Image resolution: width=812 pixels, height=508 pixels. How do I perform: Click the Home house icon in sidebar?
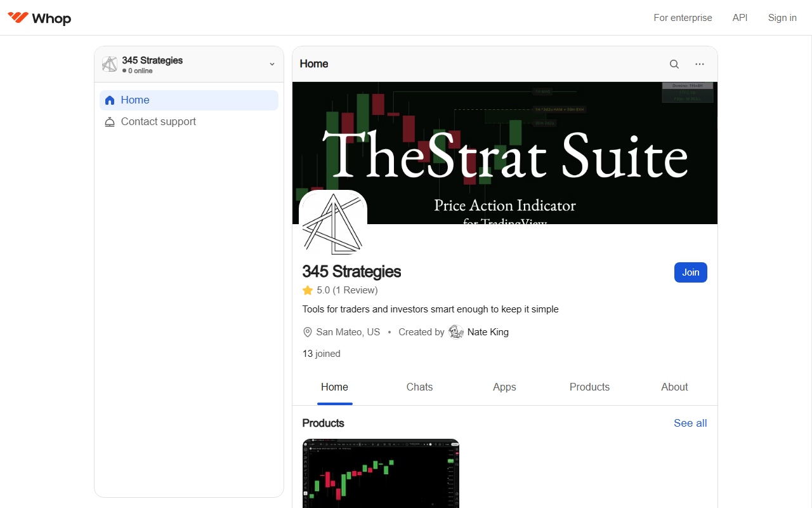[110, 100]
